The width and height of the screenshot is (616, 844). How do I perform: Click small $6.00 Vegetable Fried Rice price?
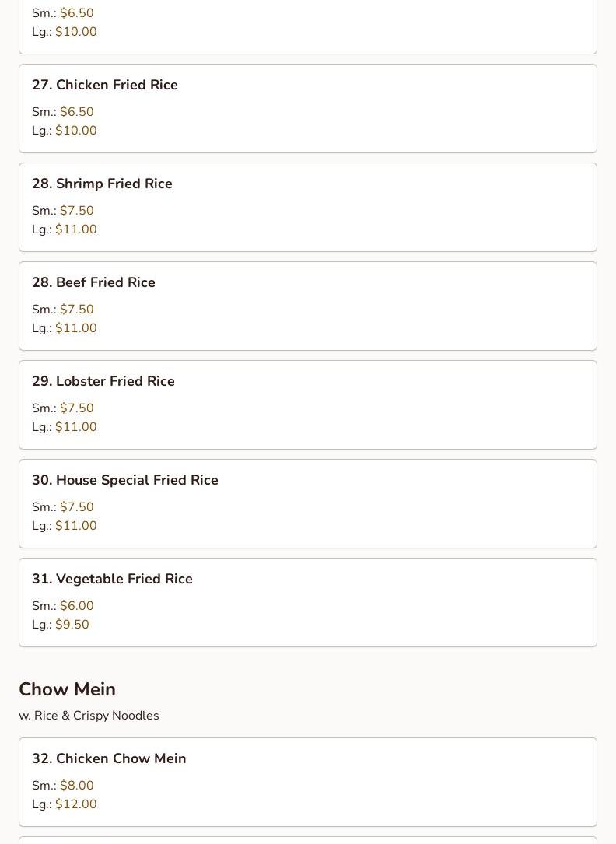pos(76,605)
